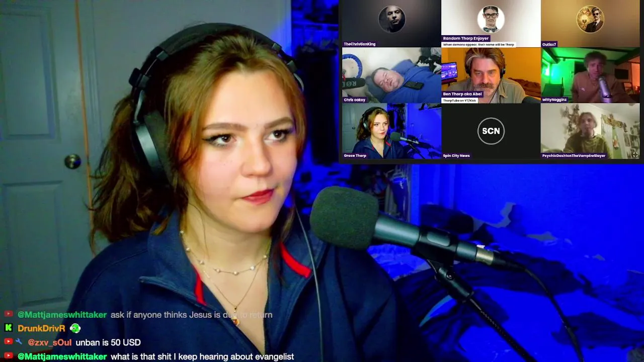Screen dimensions: 644x362
Task: Click message 'ask if anyone thinks Jesus is due to return'
Action: (191, 315)
